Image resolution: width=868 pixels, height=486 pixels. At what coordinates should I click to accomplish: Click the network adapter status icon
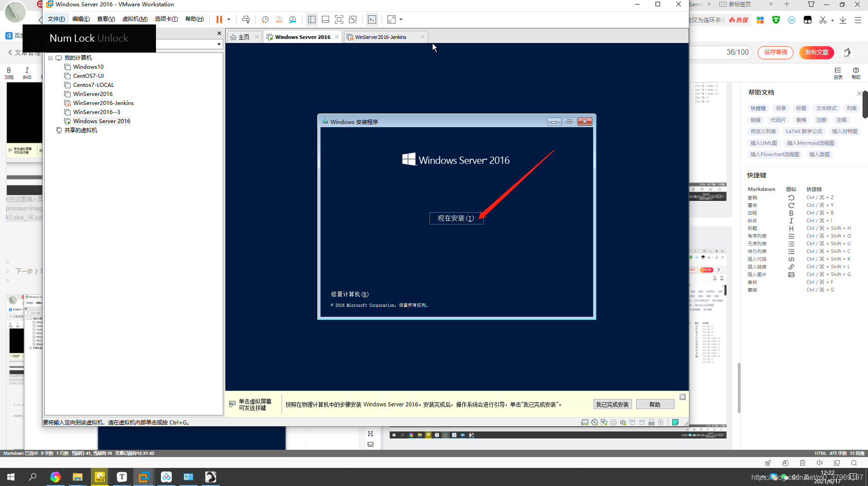(x=604, y=423)
